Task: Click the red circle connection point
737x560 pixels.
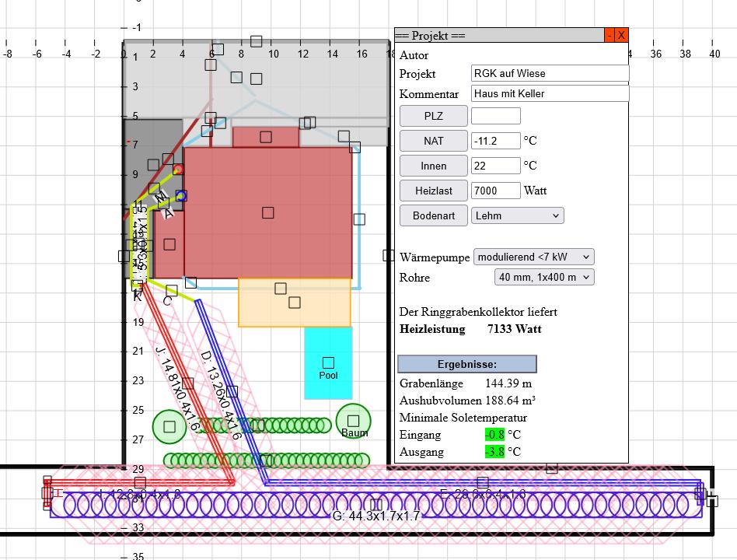Action: 178,169
